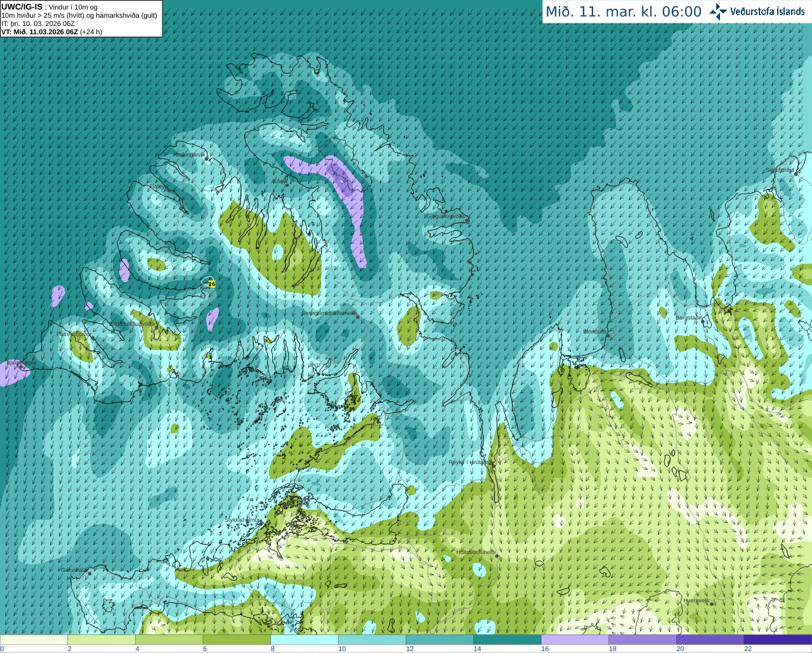Select the Holtavörðuheiði station label

(476, 552)
